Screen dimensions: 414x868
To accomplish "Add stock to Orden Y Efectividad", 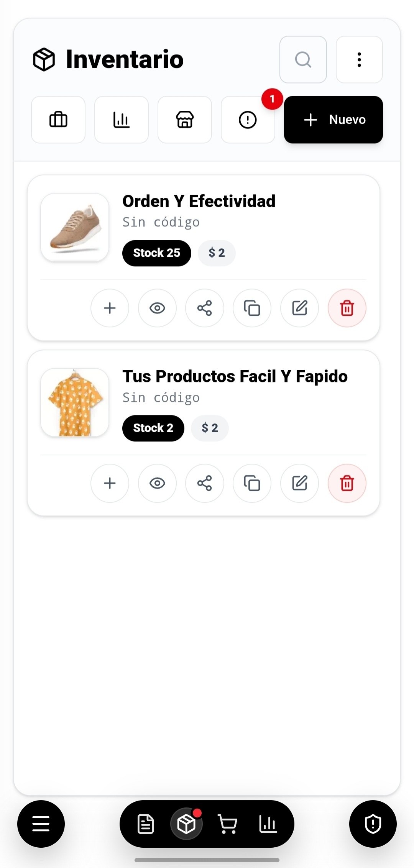I will pos(110,308).
